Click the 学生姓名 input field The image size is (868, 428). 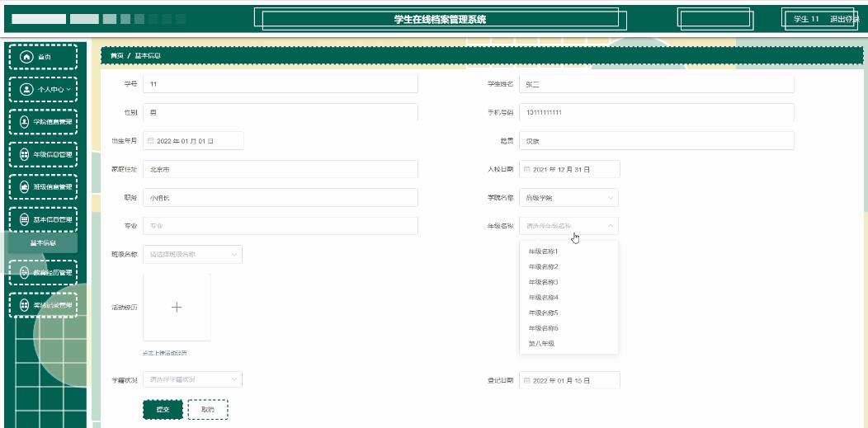[657, 84]
